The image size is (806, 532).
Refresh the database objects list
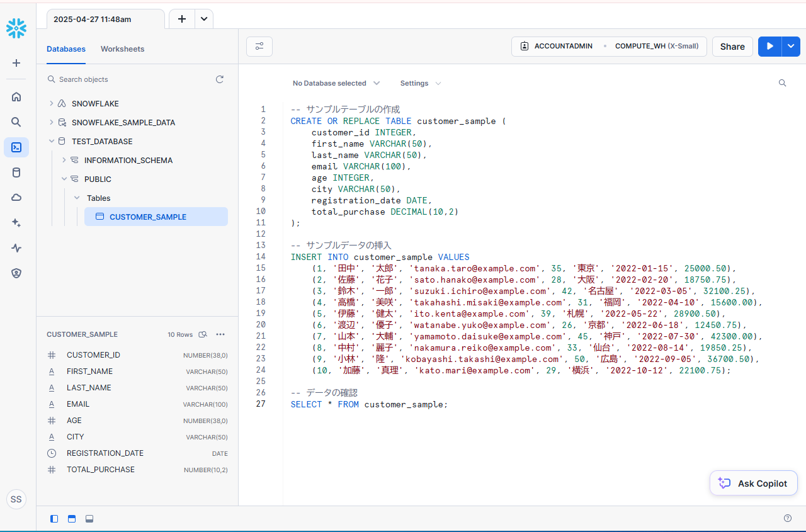pos(220,79)
